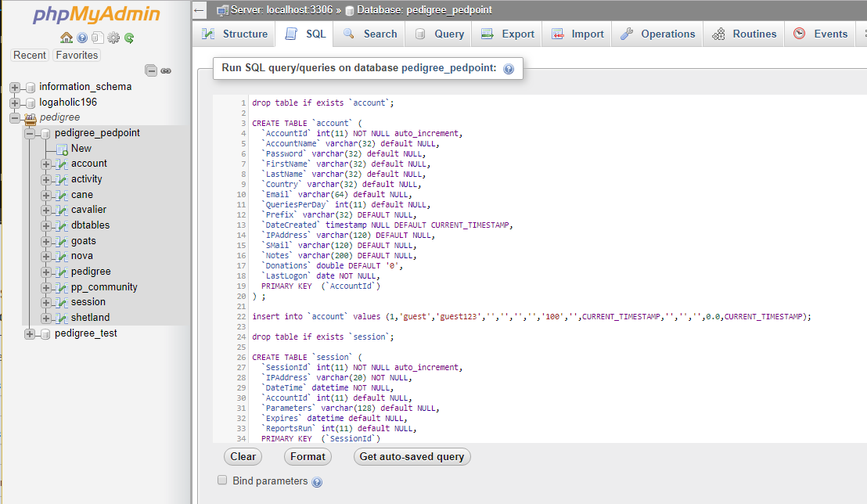Image resolution: width=867 pixels, height=504 pixels.
Task: Collapse the pedigree database group
Action: coord(15,118)
